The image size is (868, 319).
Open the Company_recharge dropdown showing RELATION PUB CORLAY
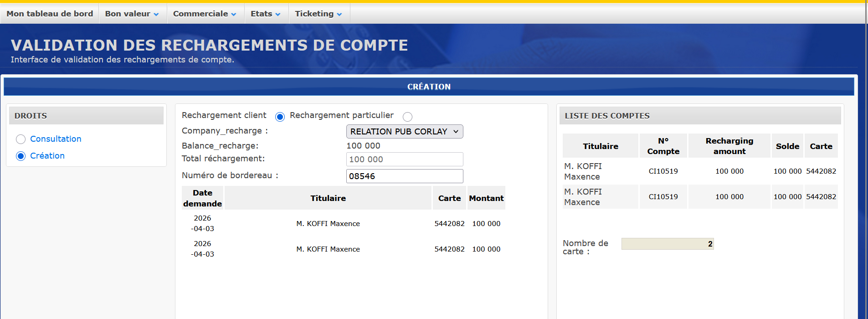(404, 132)
